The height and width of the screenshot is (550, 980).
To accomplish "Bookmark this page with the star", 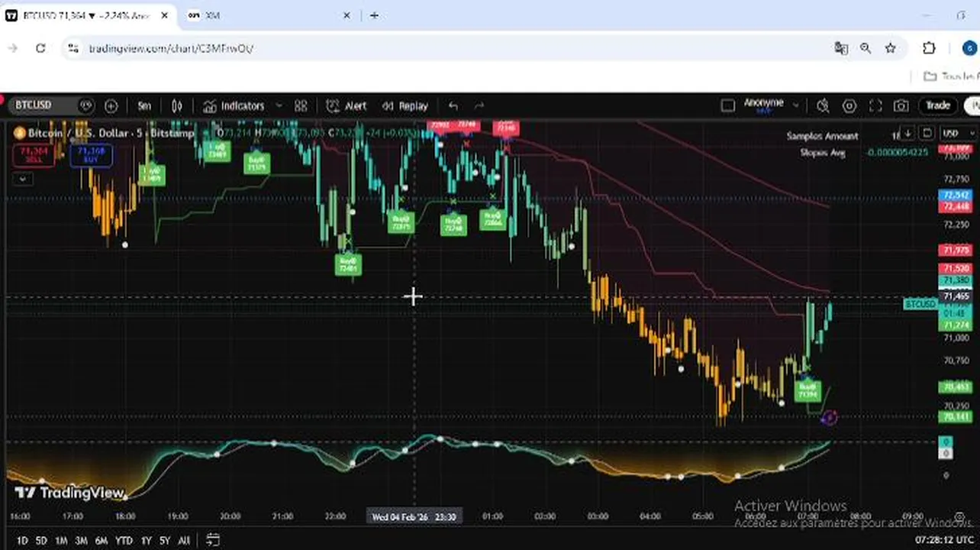I will (x=890, y=48).
